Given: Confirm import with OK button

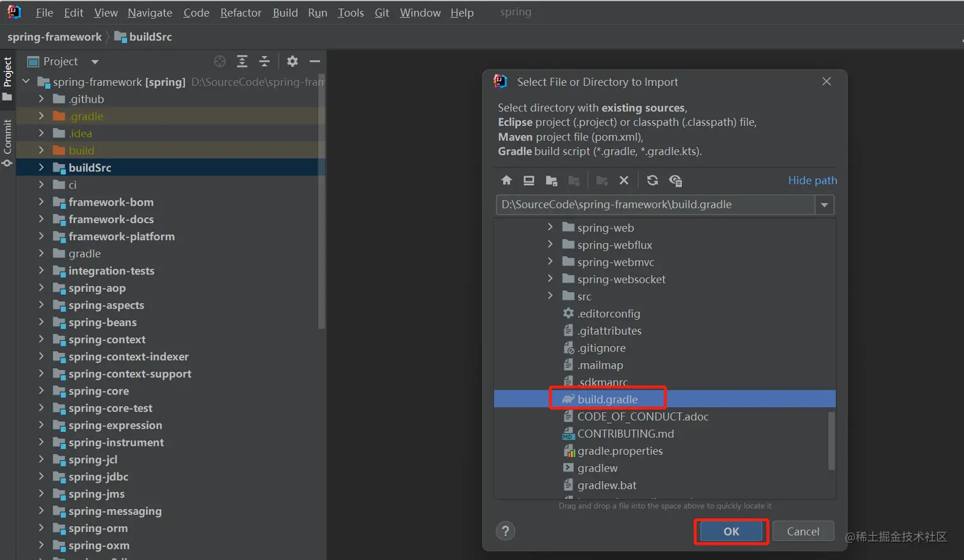Looking at the screenshot, I should [731, 531].
